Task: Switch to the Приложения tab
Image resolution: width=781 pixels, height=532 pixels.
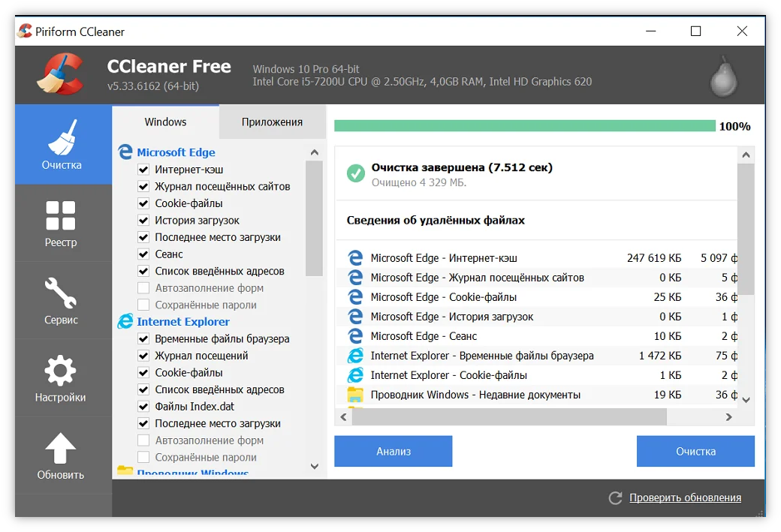Action: [x=273, y=122]
